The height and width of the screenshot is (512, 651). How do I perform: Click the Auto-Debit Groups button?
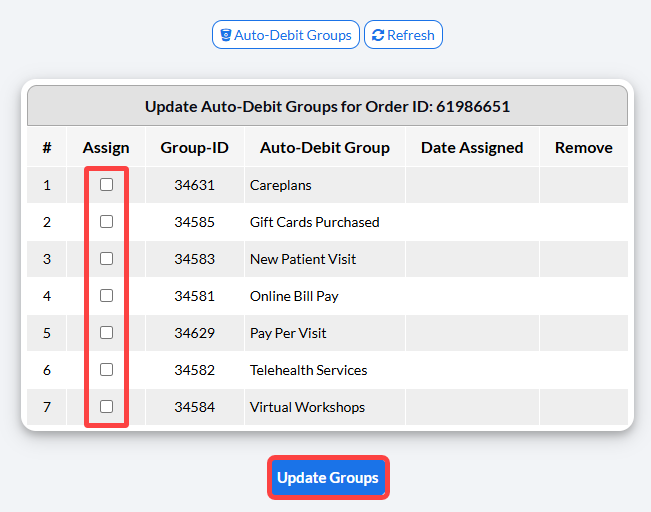click(x=286, y=35)
